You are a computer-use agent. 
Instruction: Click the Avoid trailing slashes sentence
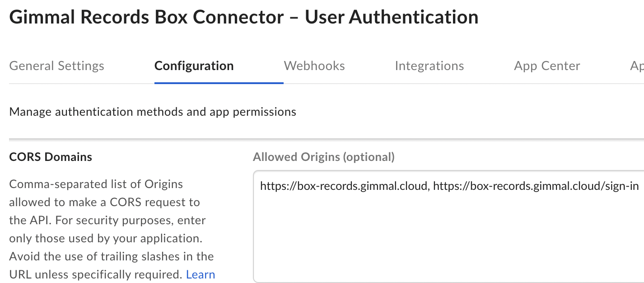111,256
